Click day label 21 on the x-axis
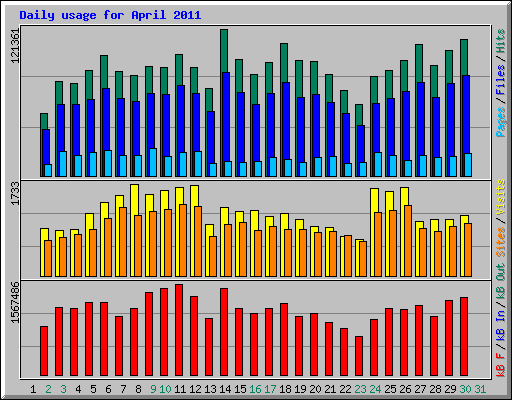Image resolution: width=512 pixels, height=400 pixels. [x=330, y=389]
